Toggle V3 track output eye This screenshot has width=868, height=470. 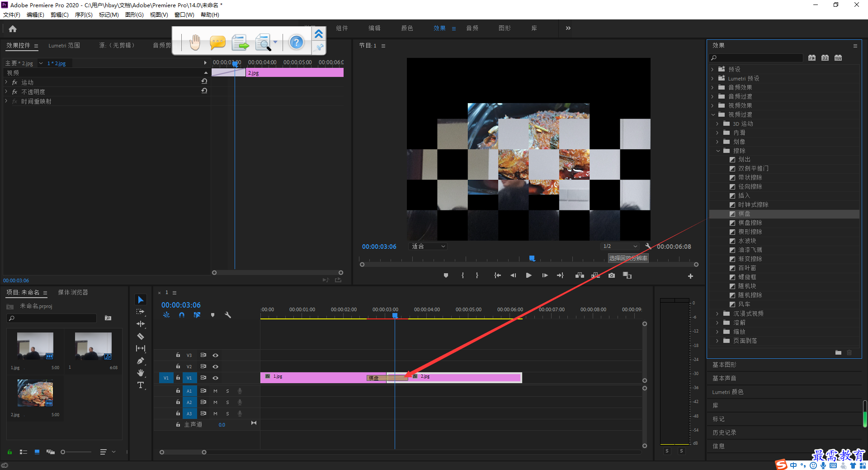point(216,355)
